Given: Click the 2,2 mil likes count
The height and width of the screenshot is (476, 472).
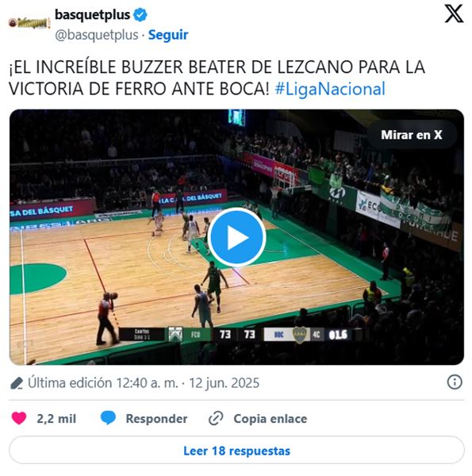Looking at the screenshot, I should click(x=56, y=419).
